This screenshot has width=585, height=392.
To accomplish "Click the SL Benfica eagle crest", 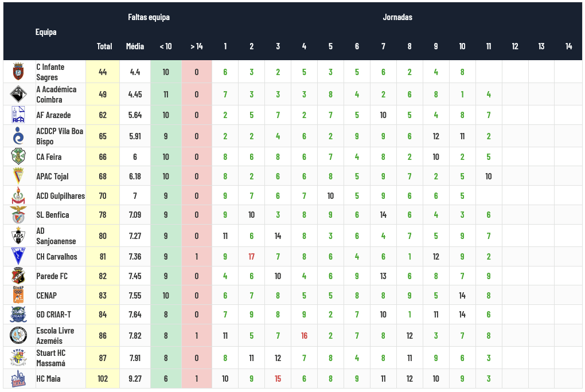I will [18, 215].
